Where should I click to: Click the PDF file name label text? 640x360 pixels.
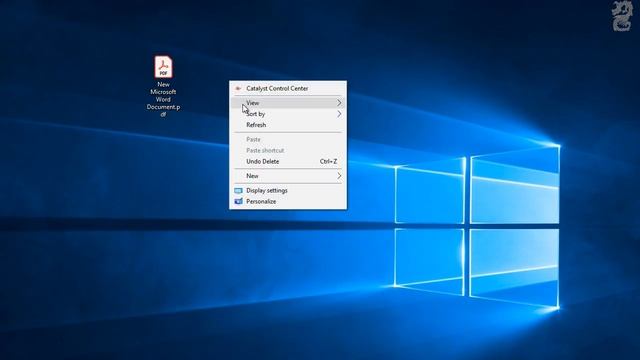[163, 99]
